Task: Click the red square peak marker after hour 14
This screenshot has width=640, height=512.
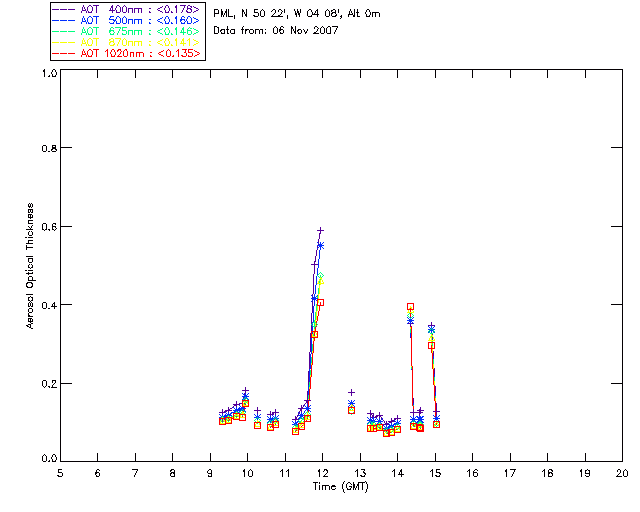Action: point(411,307)
